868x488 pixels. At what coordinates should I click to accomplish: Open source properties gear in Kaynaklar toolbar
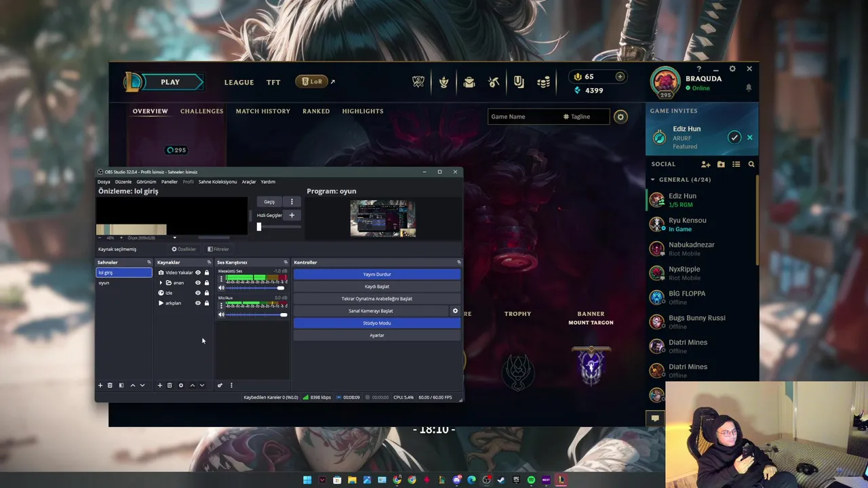coord(180,385)
